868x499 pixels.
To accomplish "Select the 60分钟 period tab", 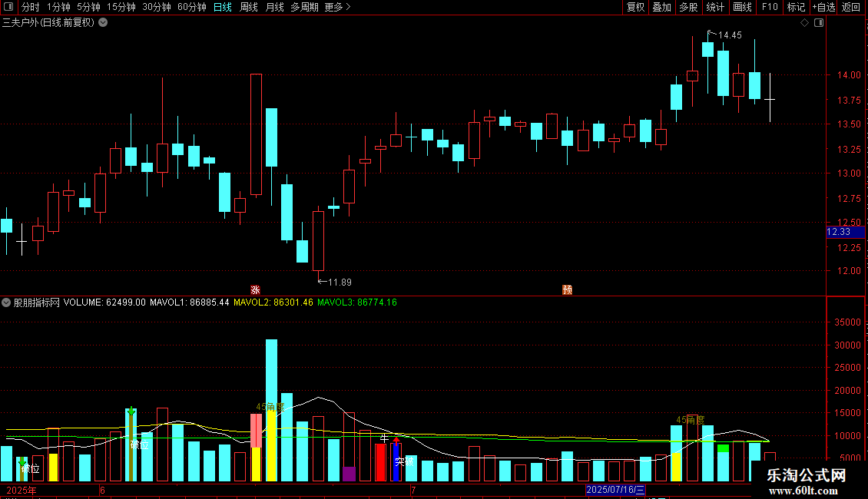I will tap(191, 7).
